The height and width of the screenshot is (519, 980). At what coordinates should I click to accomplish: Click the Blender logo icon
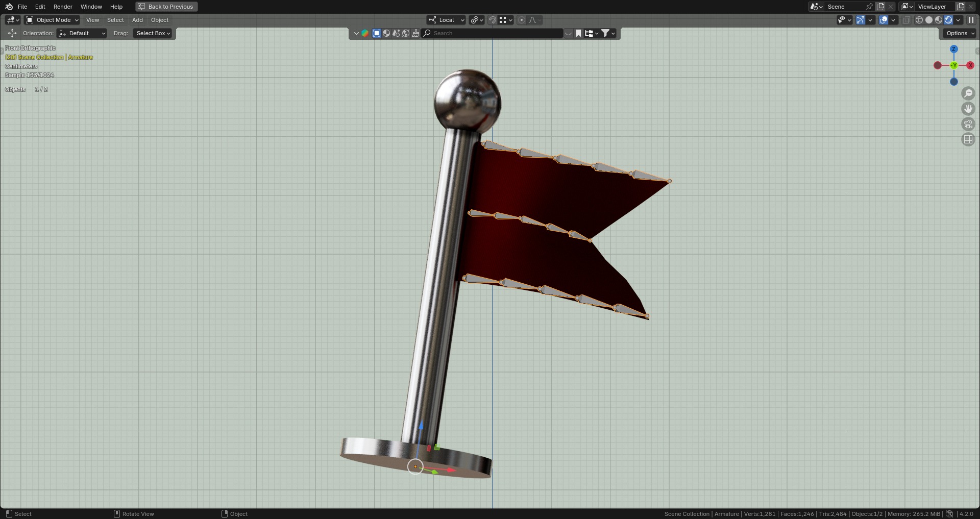(x=9, y=7)
